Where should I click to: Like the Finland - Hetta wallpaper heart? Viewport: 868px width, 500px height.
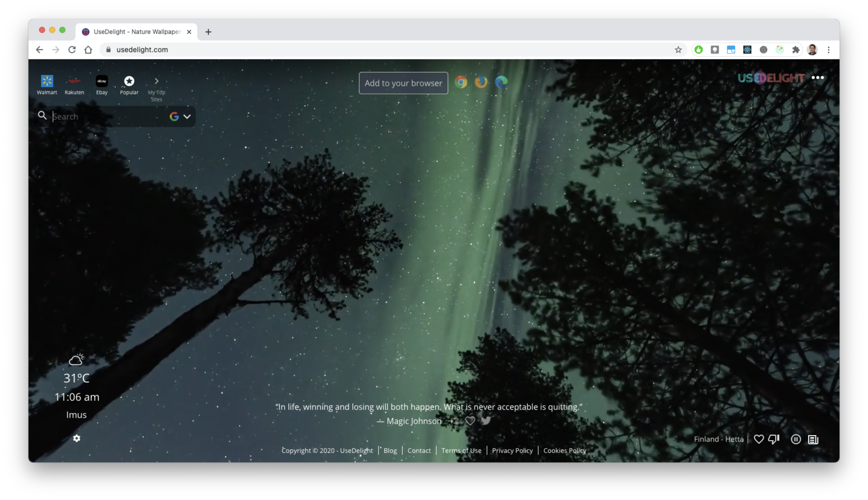point(758,439)
